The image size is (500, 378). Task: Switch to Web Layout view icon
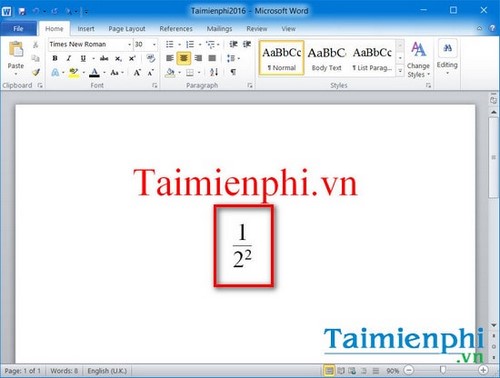coord(352,370)
